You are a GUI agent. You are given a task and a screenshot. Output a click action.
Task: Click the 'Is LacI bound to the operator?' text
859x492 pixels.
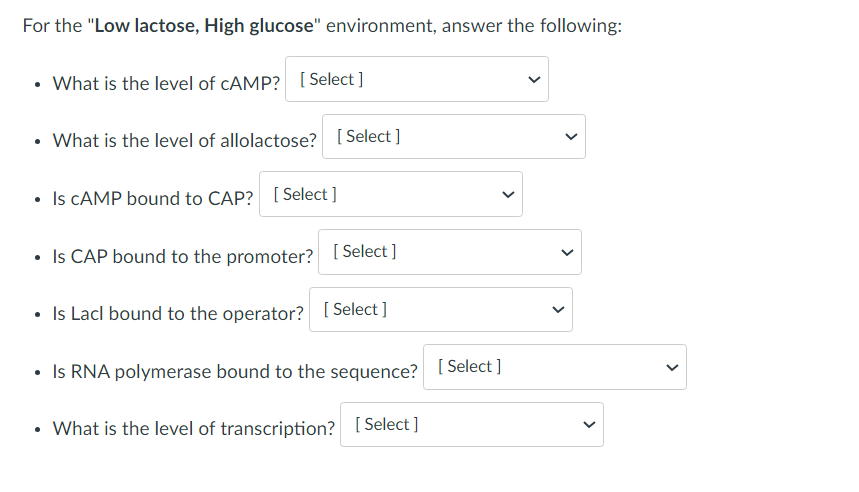coord(178,314)
